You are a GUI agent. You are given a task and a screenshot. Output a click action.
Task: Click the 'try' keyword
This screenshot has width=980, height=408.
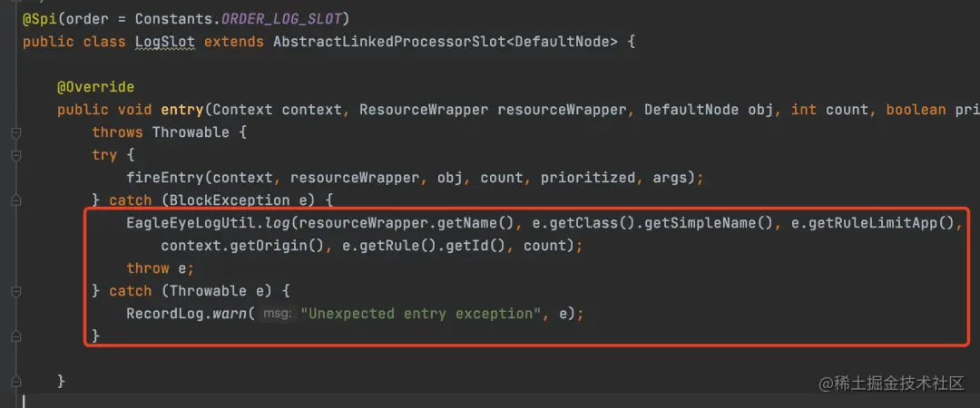(x=104, y=155)
